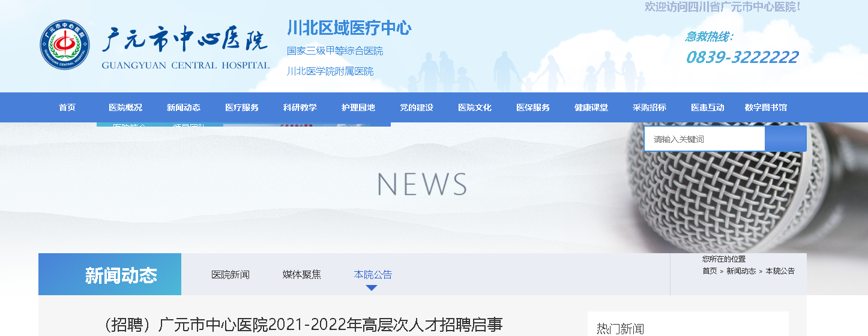
Task: Click the large NEWS banner text
Action: (423, 185)
